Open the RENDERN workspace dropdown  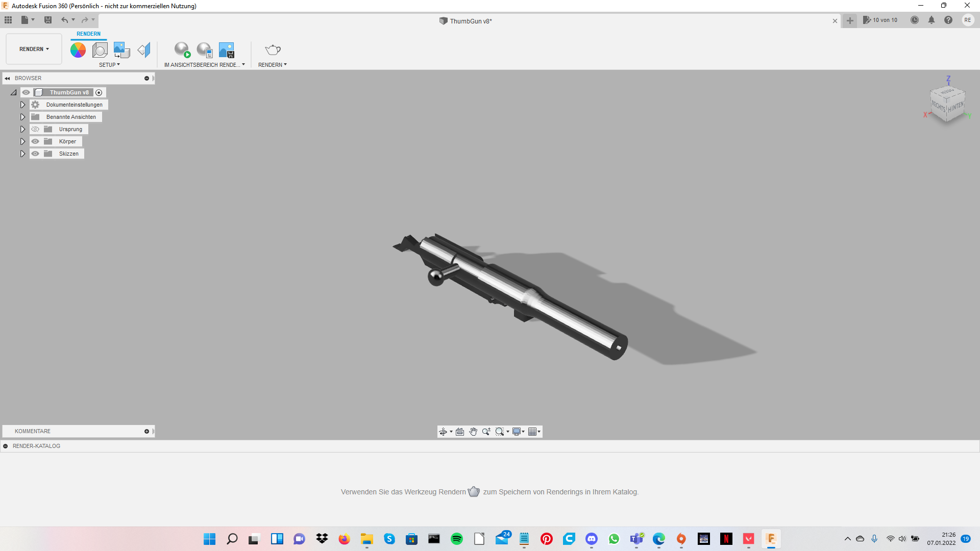pos(34,49)
